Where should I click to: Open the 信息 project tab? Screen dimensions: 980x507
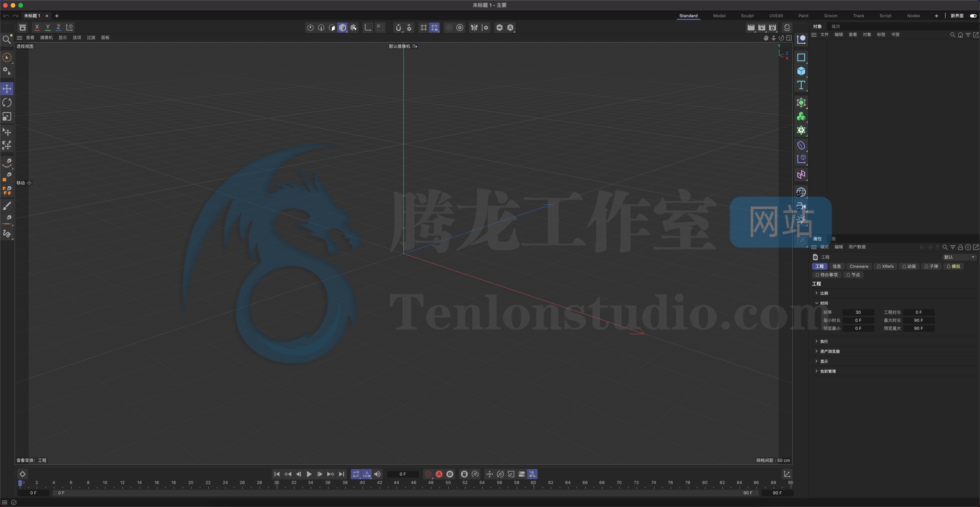click(837, 266)
